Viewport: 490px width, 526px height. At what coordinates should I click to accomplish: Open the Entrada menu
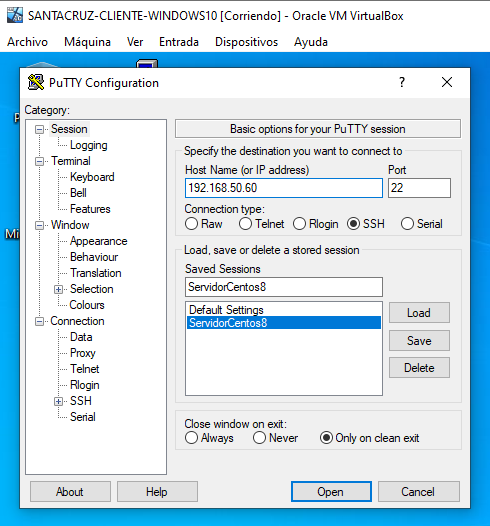point(179,42)
